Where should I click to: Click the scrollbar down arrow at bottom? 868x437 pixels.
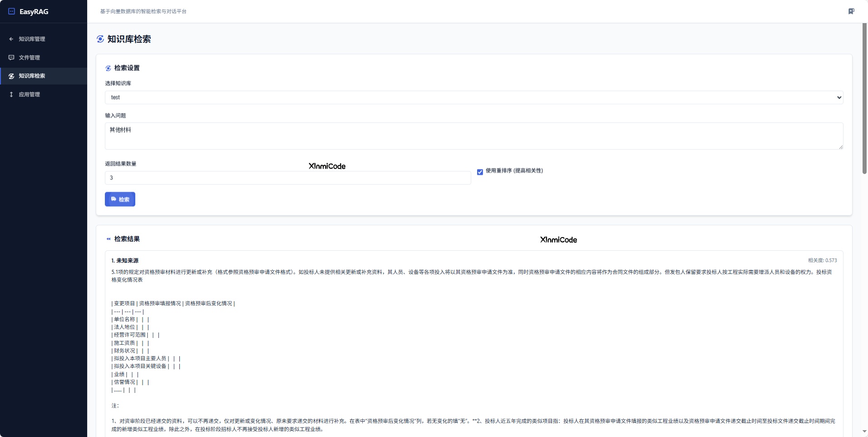pos(864,432)
